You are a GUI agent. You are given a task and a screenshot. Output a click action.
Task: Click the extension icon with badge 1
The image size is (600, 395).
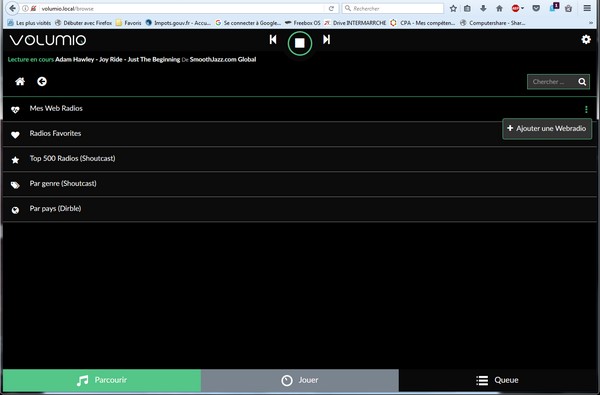pos(554,8)
